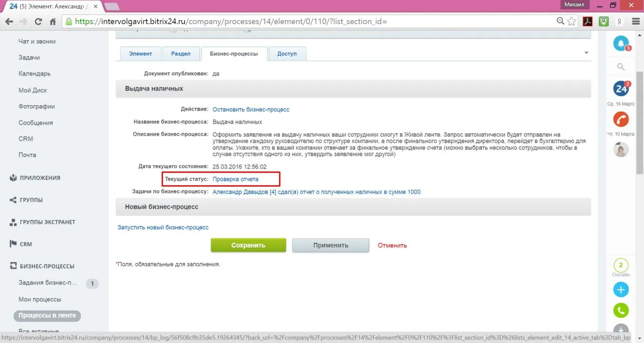Reload the page with the refresh icon
Image resolution: width=644 pixels, height=343 pixels.
[38, 22]
